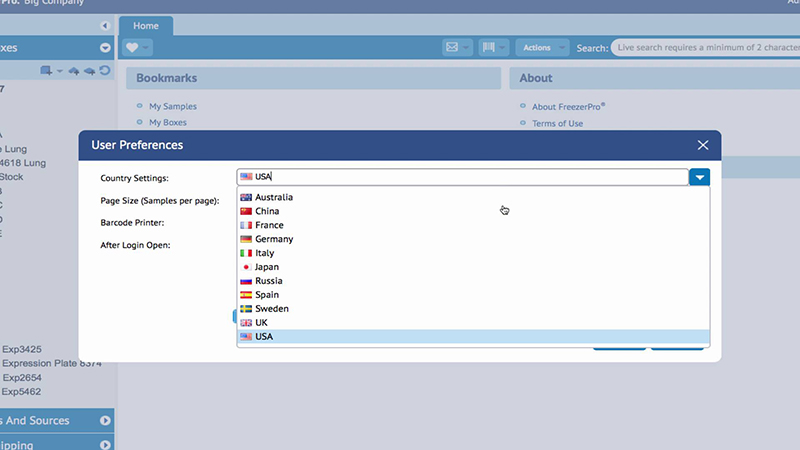Collapse the left sidebar with the arrow

coord(105,25)
